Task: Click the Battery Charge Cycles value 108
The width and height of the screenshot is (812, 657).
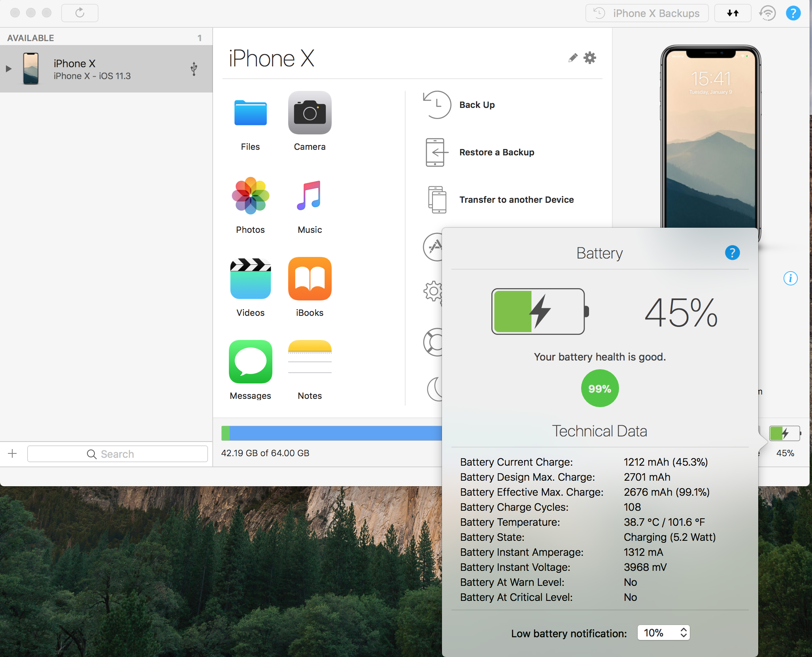Action: tap(632, 507)
